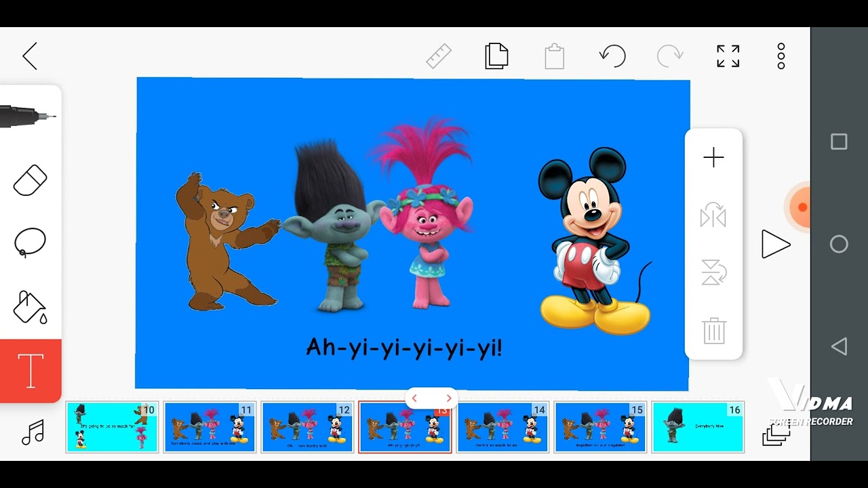Select frame 15 thumbnail

click(600, 427)
